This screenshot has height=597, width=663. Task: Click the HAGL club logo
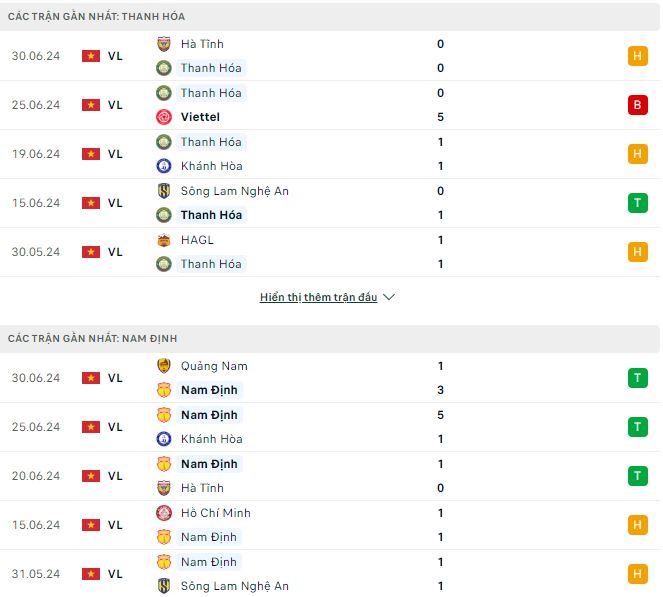tap(164, 240)
